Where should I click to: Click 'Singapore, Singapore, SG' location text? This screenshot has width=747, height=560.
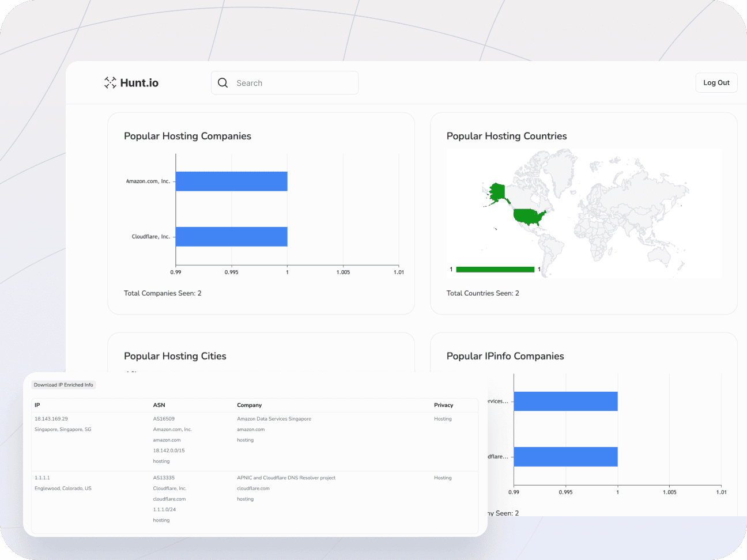63,429
